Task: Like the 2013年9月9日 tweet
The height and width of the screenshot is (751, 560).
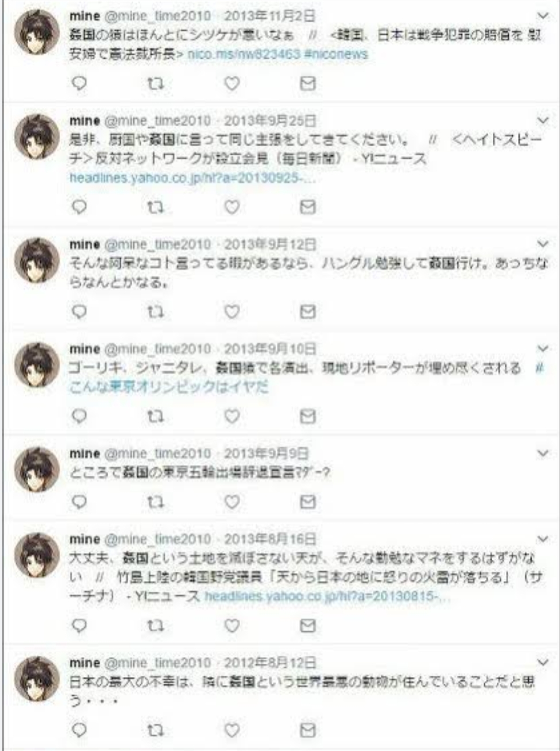Action: pyautogui.click(x=231, y=502)
